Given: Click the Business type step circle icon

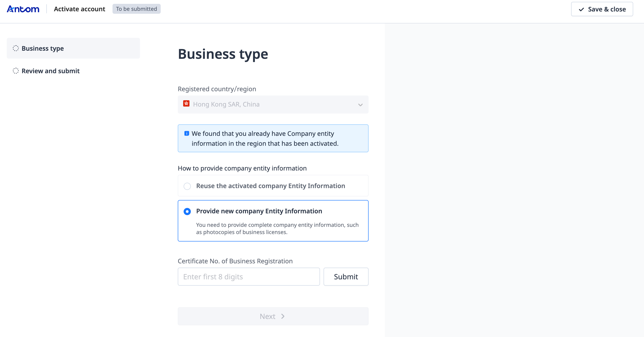Looking at the screenshot, I should 16,48.
